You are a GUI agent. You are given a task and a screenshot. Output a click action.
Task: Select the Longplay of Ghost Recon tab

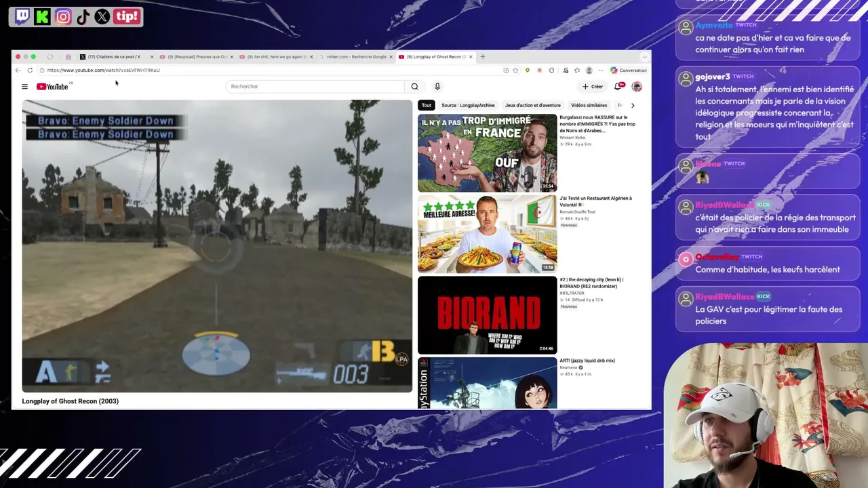click(435, 57)
